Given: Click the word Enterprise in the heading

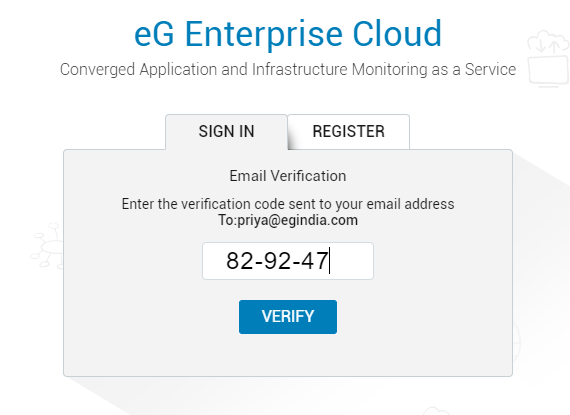Looking at the screenshot, I should pos(264,34).
